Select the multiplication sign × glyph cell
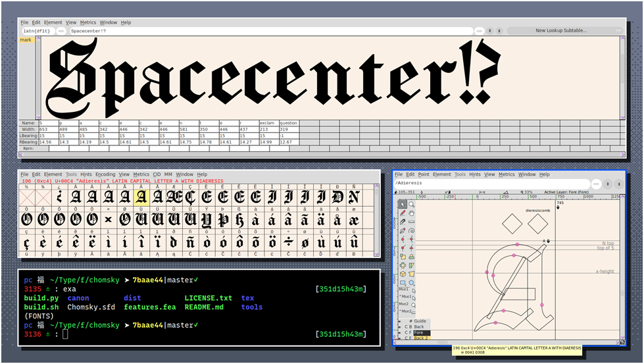This screenshot has height=364, width=644. 109,220
